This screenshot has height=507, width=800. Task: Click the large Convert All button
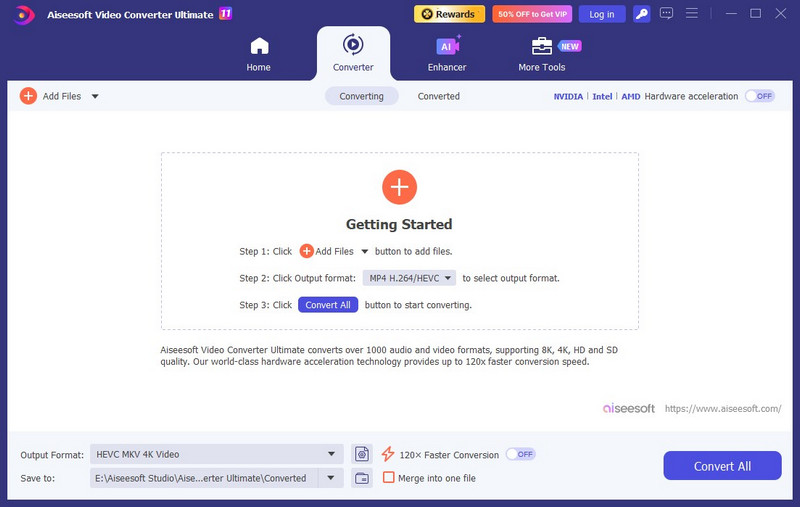[x=722, y=466]
